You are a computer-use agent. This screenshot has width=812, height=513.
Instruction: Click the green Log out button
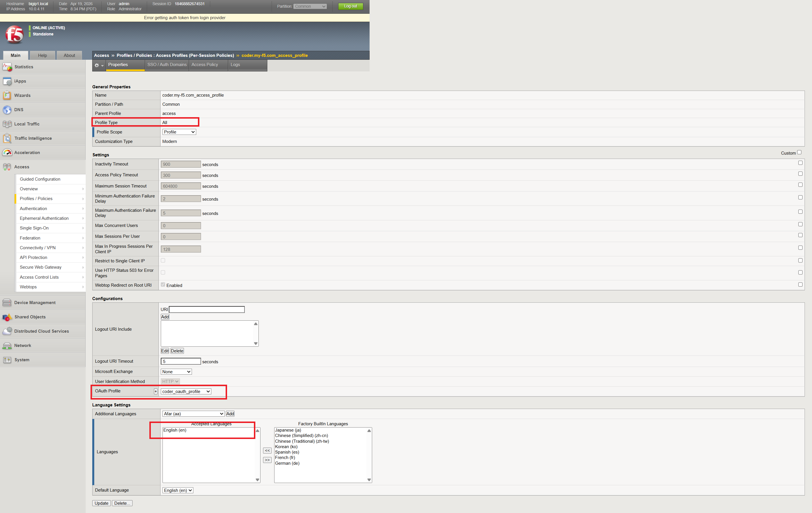tap(350, 6)
